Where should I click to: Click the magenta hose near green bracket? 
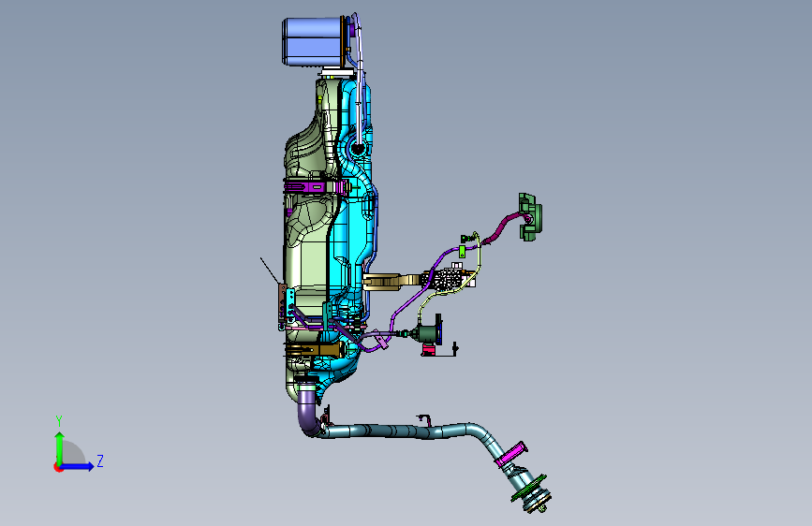[x=502, y=226]
